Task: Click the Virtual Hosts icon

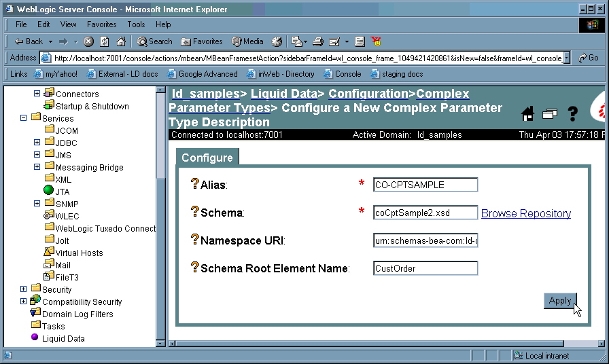Action: (49, 251)
